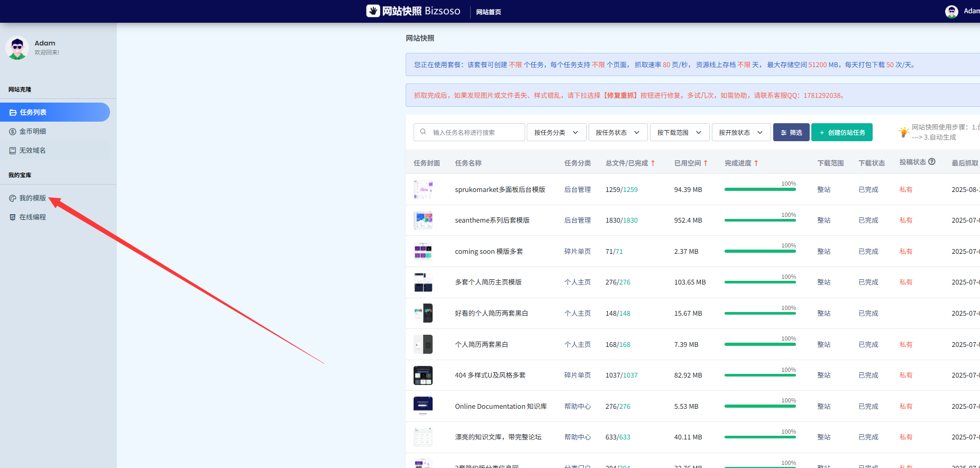Screen dimensions: 980x468
Task: Click the help icon beside 投稿状态
Action: [x=932, y=162]
